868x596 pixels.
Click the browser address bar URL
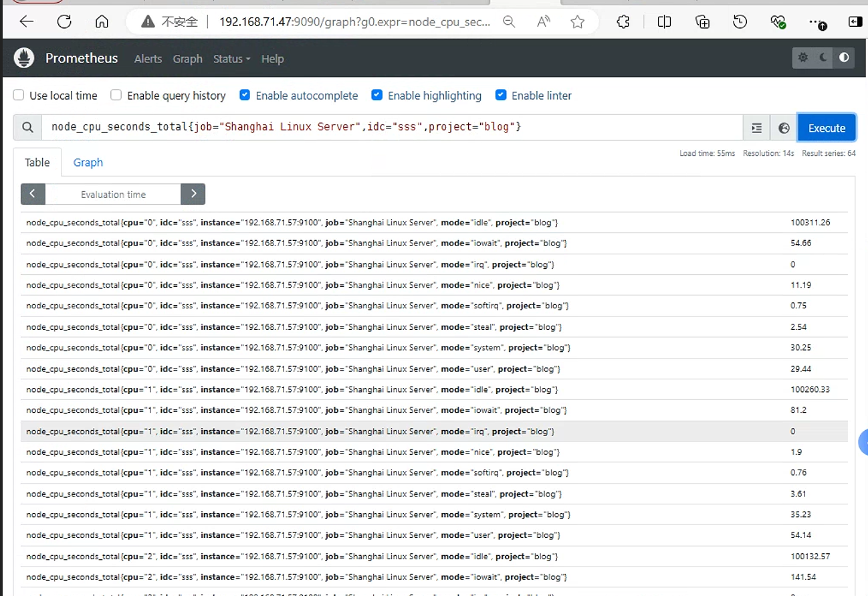[x=354, y=22]
